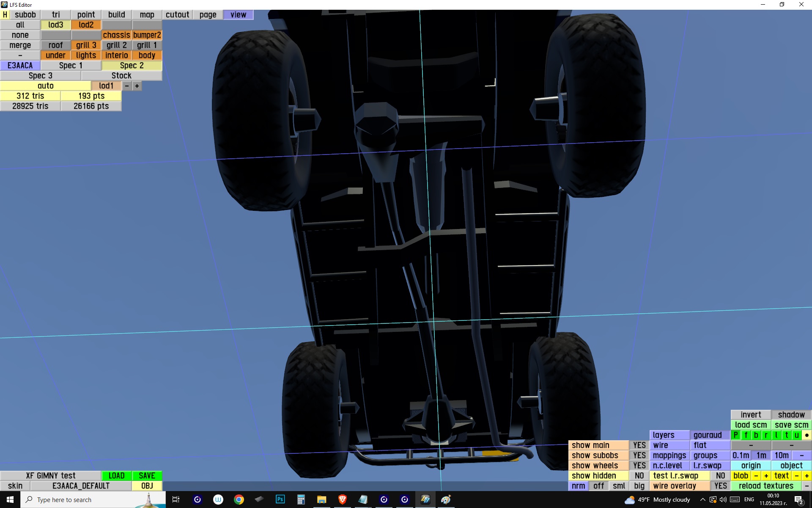The height and width of the screenshot is (508, 812).
Task: Click the Windows search box
Action: [x=85, y=500]
